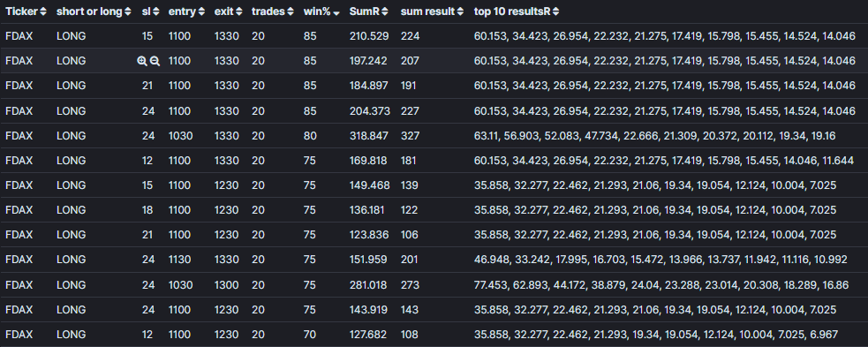
Task: Select SumR value 184.897
Action: click(369, 86)
